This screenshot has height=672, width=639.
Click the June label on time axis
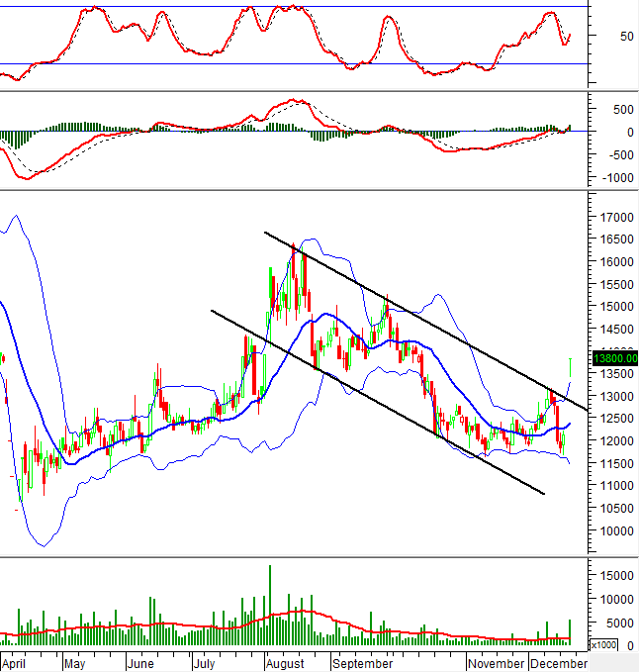pos(142,663)
